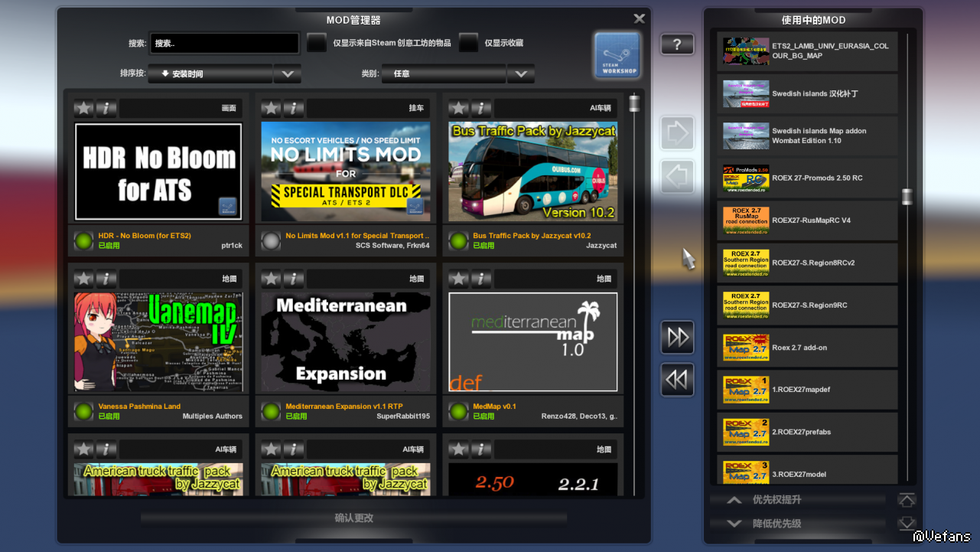
Task: Select 2.ROEX27prefabs in active mods
Action: point(807,432)
